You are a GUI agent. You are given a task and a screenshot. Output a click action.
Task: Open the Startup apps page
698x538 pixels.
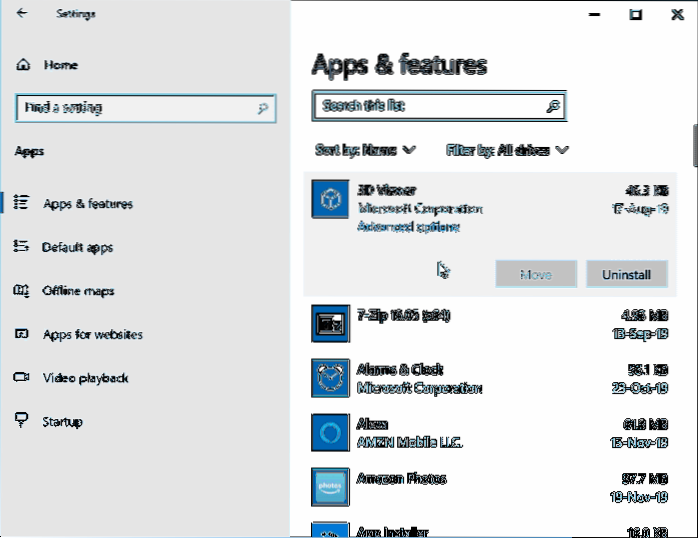(62, 422)
